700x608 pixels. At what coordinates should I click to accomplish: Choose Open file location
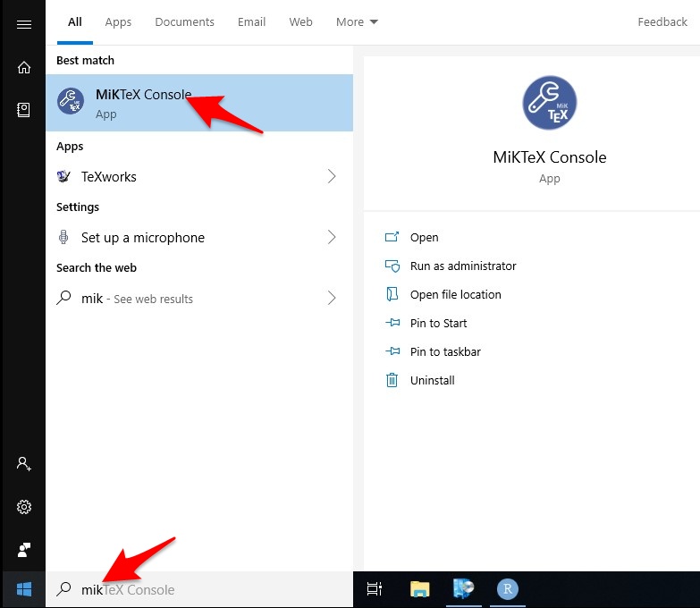click(x=455, y=295)
